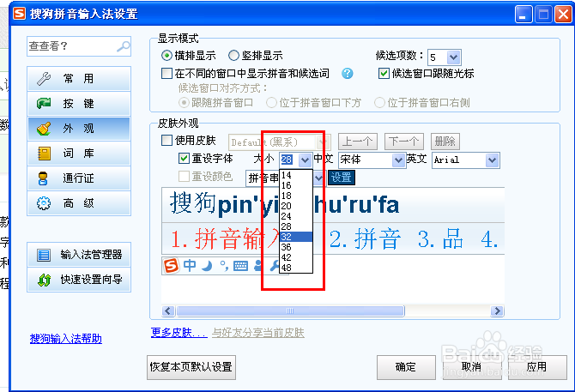Screen dimensions: 575x392
Task: Click the 删除 delete skin button
Action: point(445,142)
